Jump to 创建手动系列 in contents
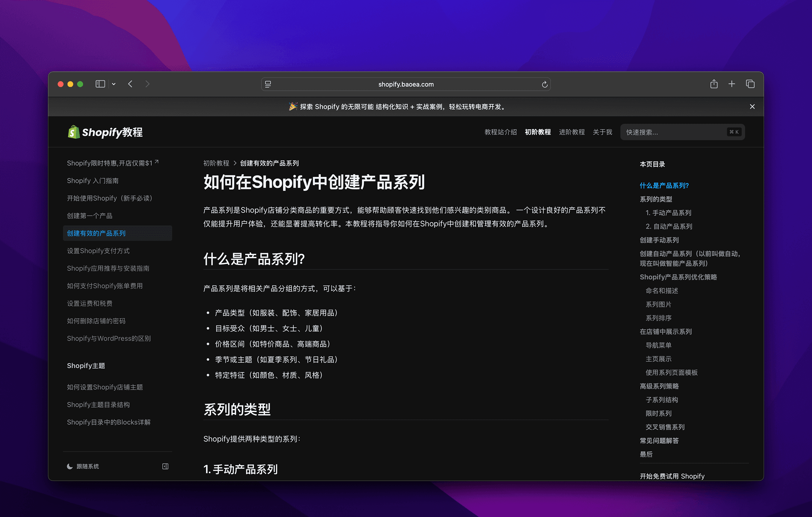 click(659, 240)
